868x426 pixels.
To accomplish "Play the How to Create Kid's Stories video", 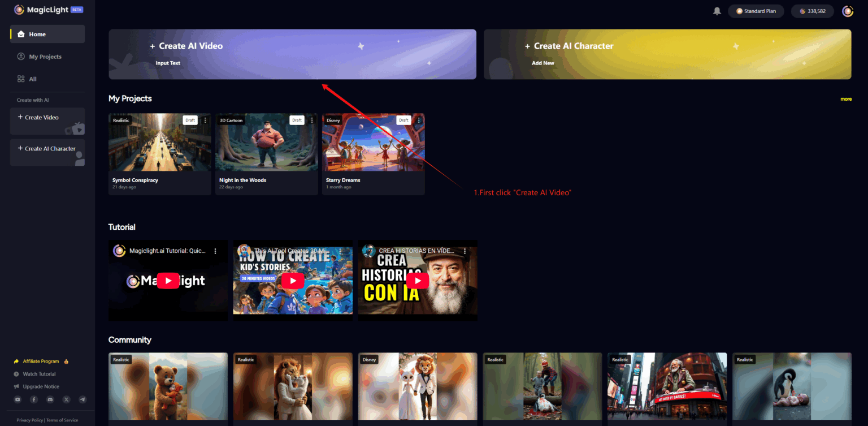I will 292,280.
